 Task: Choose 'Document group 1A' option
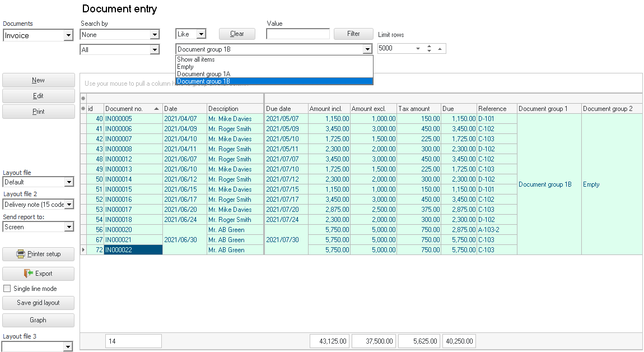[x=204, y=74]
